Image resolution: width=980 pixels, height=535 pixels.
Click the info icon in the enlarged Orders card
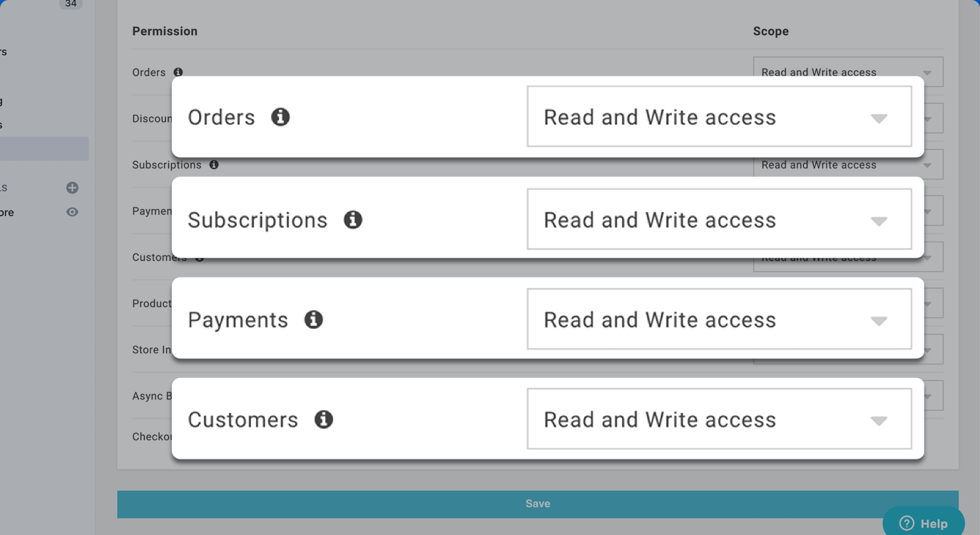[x=280, y=117]
